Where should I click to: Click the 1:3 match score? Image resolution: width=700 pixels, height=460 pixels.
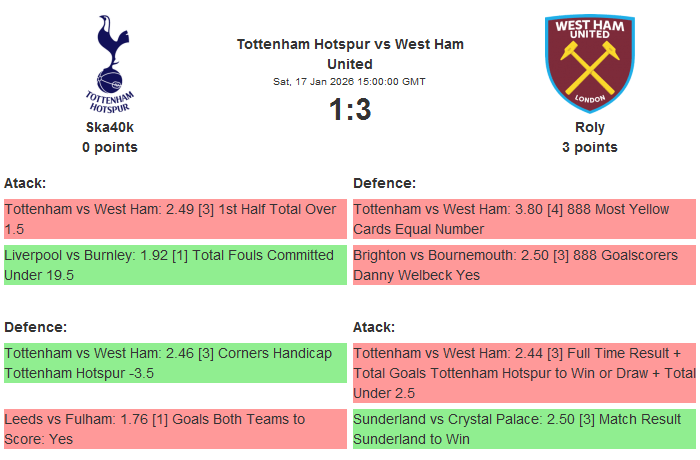(x=350, y=109)
